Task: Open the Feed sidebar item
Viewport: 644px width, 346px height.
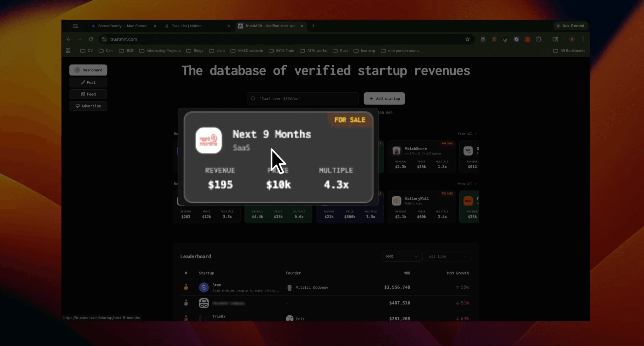Action: pyautogui.click(x=88, y=94)
